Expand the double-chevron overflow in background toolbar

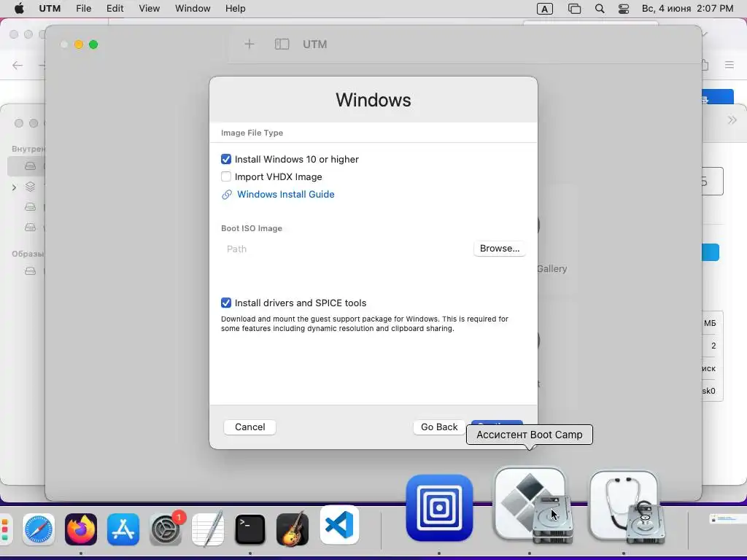click(732, 120)
